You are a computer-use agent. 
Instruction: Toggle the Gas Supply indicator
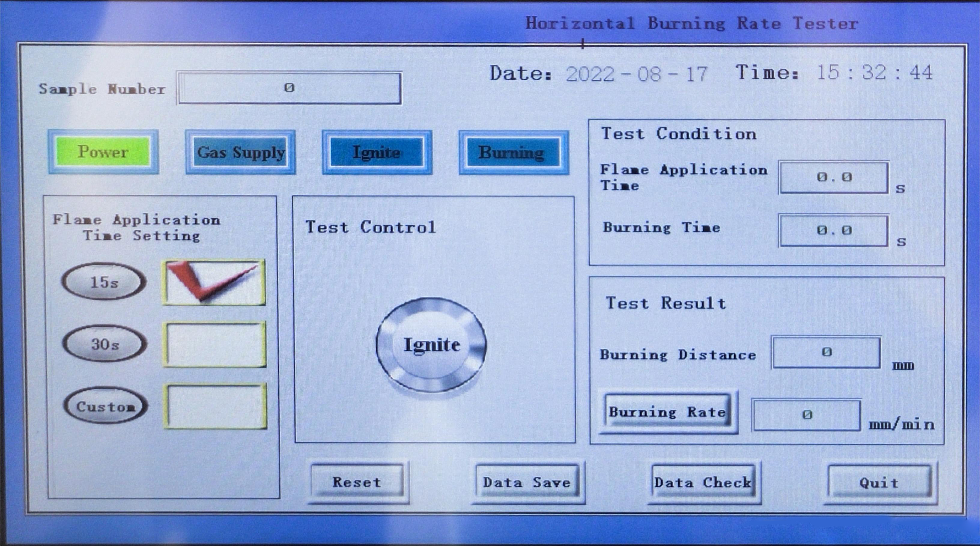[x=241, y=152]
